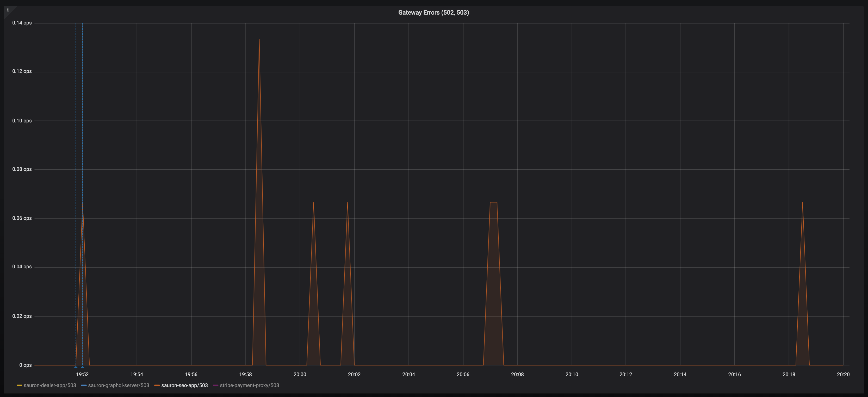Toggle sauron-graphql-server/503 series in legend
The width and height of the screenshot is (868, 397).
[118, 385]
